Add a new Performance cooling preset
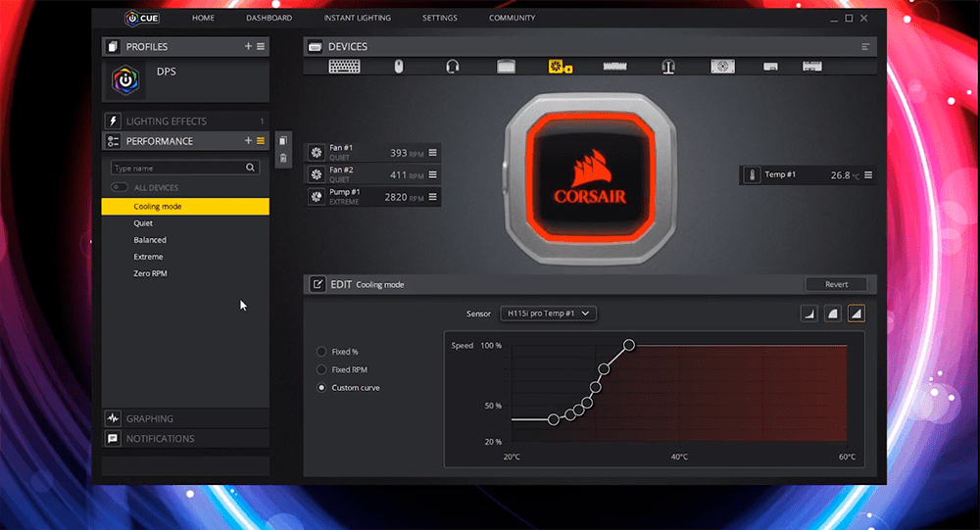 click(x=248, y=141)
